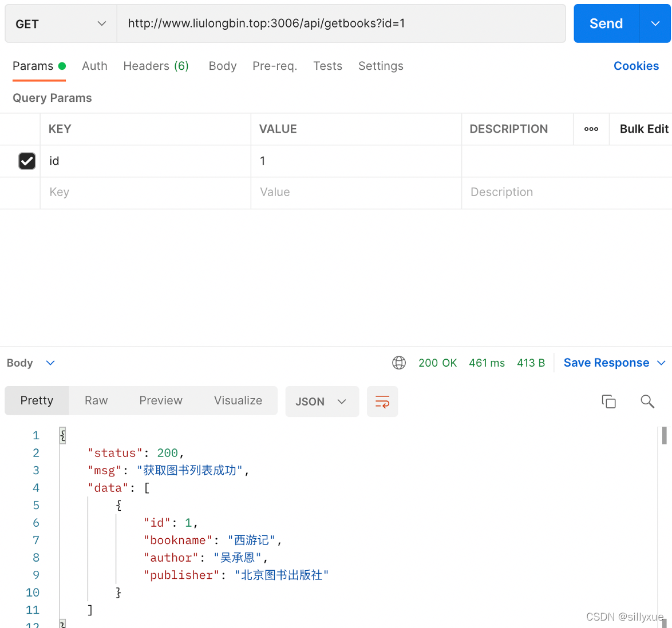Expand the Save Response chevron
Image resolution: width=672 pixels, height=628 pixels.
(661, 363)
